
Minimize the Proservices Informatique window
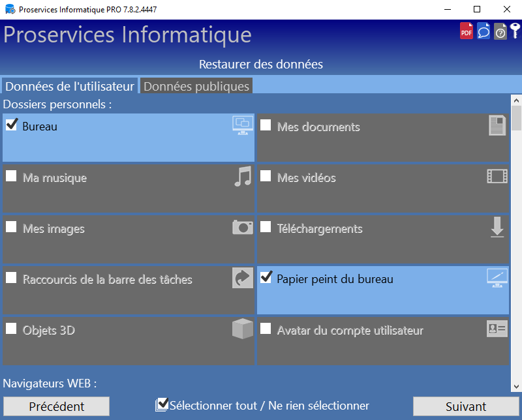tap(448, 9)
